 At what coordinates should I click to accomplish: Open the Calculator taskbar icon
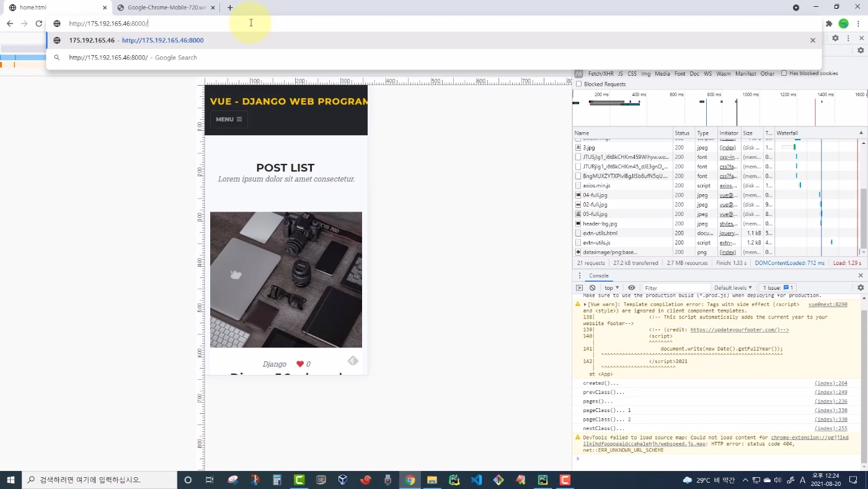[277, 480]
